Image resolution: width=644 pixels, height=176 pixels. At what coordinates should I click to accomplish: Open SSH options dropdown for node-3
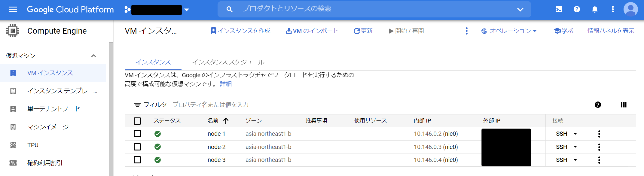click(575, 160)
